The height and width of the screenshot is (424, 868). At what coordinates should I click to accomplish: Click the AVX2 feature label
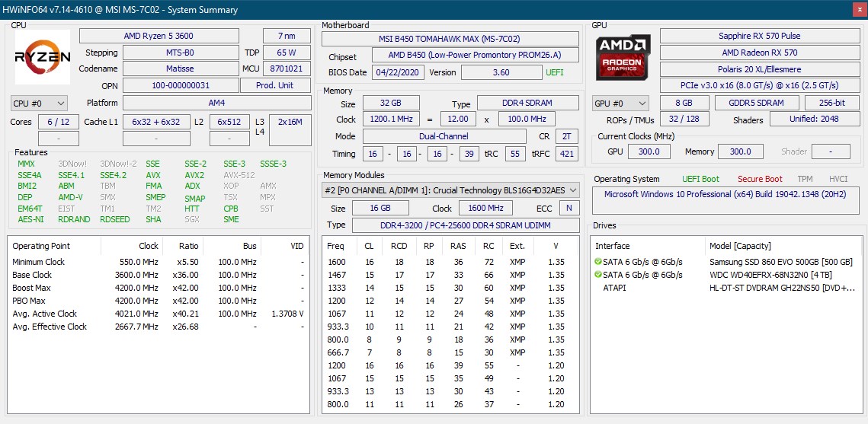(194, 175)
